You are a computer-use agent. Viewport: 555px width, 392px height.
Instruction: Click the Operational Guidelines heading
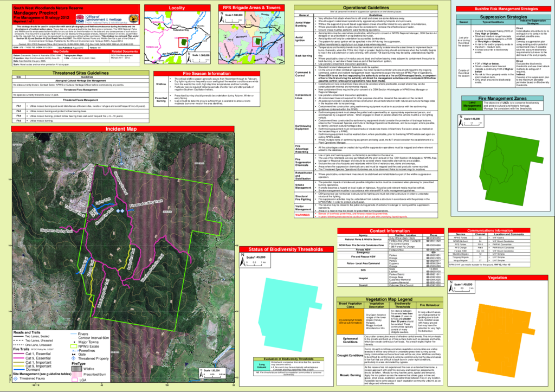pos(366,8)
